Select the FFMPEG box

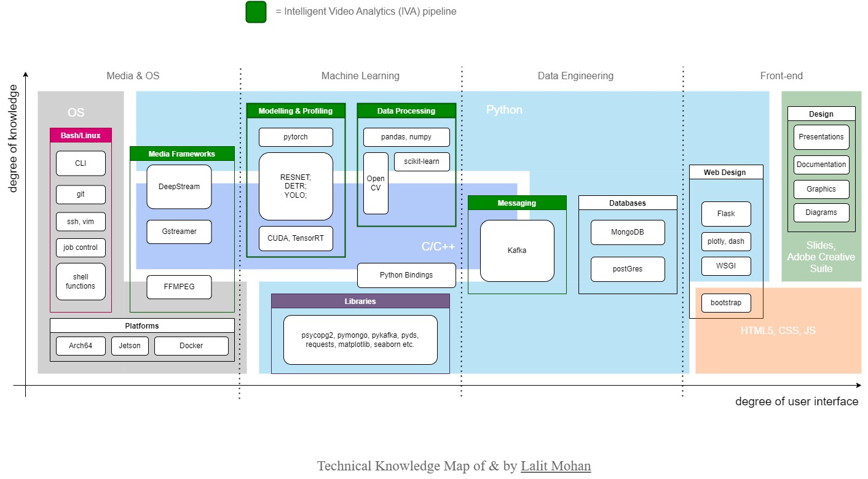click(x=179, y=287)
